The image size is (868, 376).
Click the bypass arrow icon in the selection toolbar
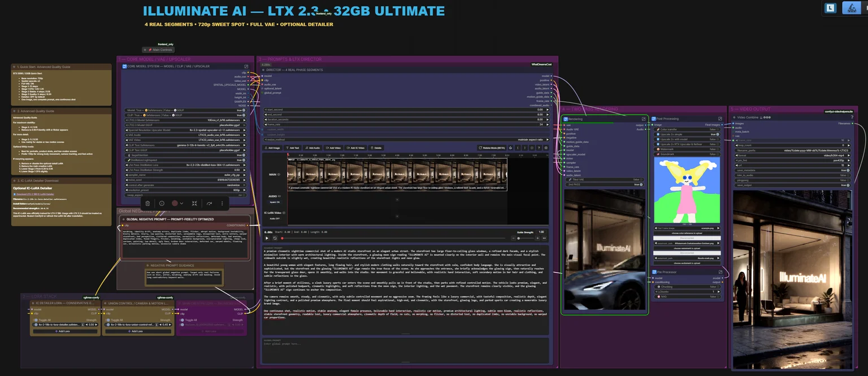[209, 203]
